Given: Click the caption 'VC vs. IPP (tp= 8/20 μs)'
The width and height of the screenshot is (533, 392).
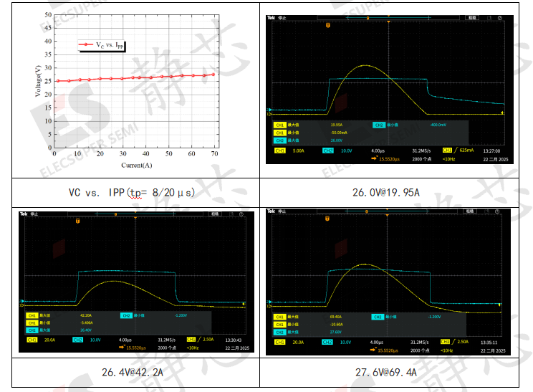Looking at the screenshot, I should tap(132, 193).
